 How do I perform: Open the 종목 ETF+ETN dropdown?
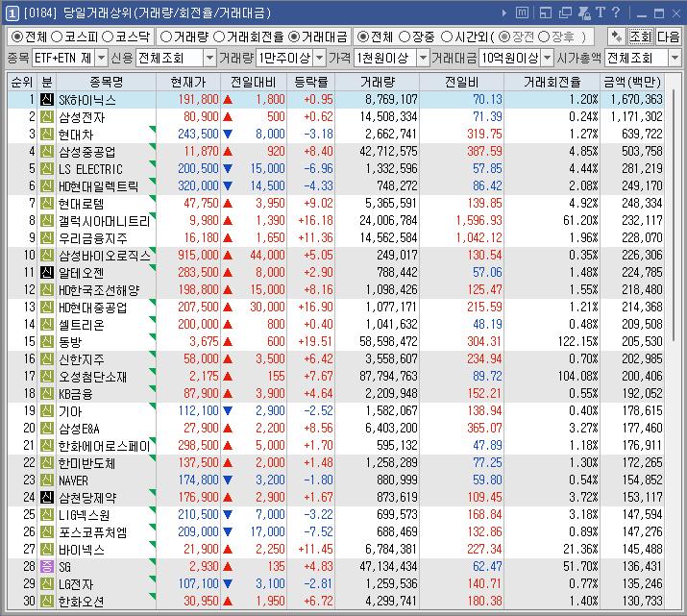tap(101, 58)
